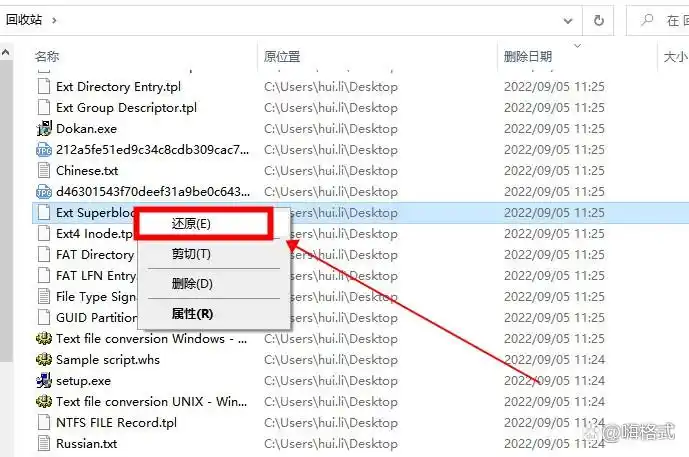Click the 回收站 breadcrumb in address bar
Viewport: 689px width, 457px height.
pos(24,20)
